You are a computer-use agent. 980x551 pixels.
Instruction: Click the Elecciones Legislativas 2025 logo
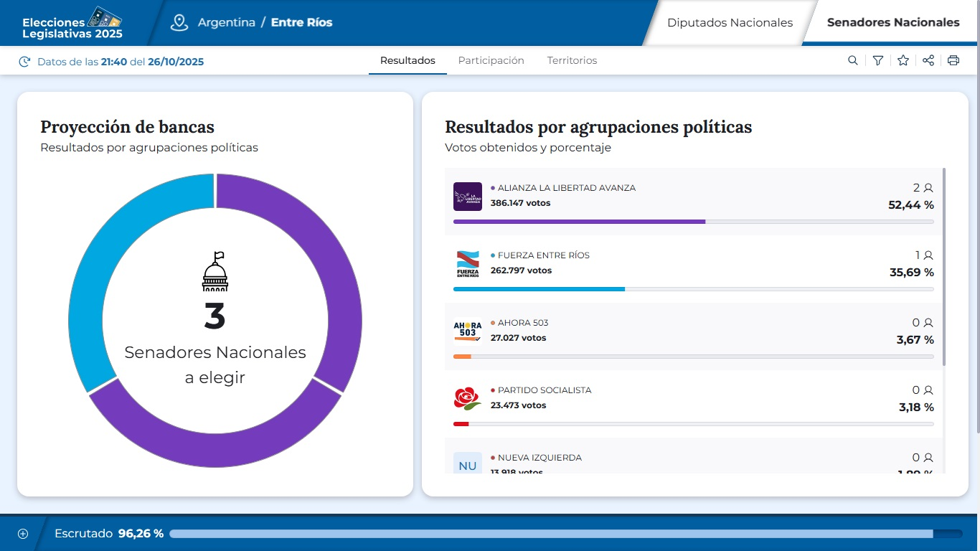click(72, 23)
